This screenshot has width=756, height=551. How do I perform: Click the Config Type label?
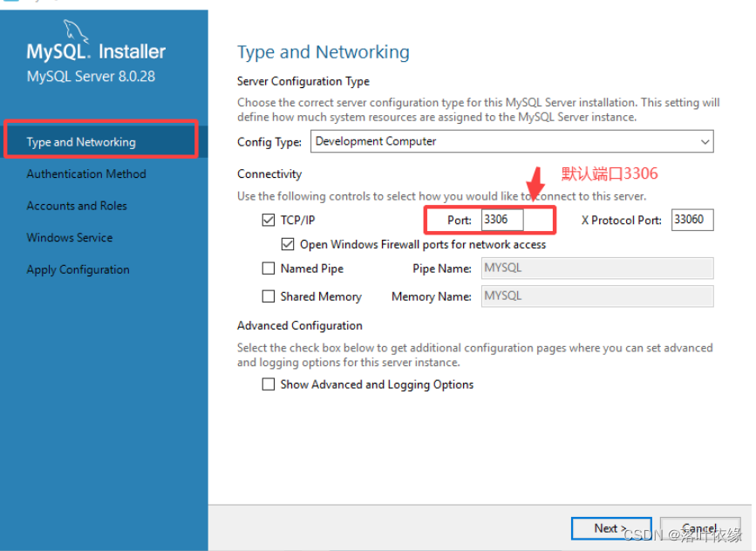click(x=269, y=142)
